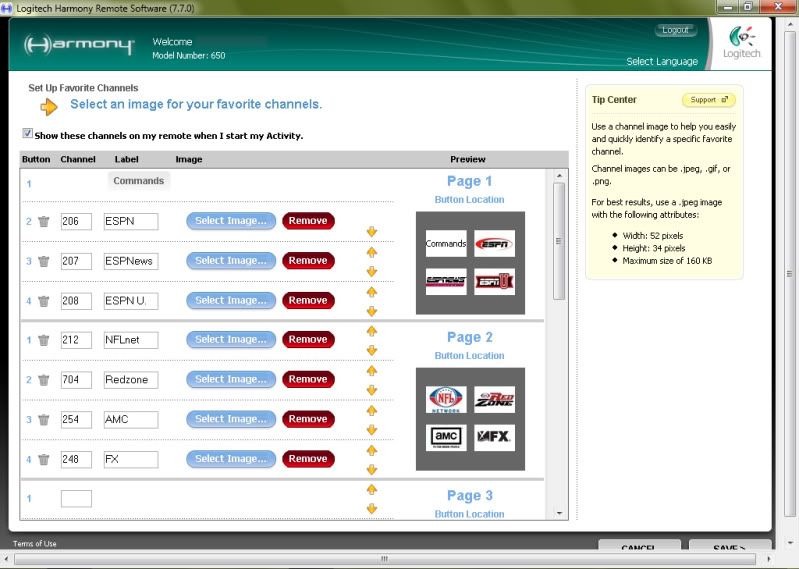Trash the ESPN U channel row

coord(44,301)
